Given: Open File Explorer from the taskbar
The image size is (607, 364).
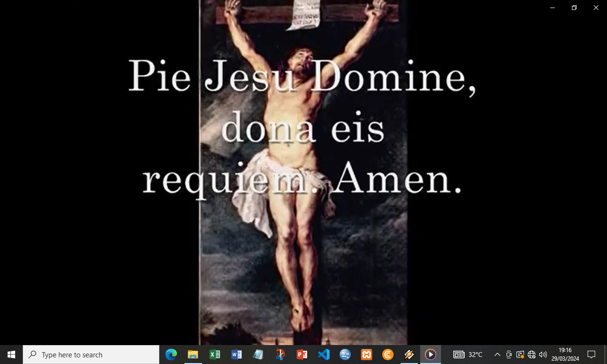Looking at the screenshot, I should 193,355.
